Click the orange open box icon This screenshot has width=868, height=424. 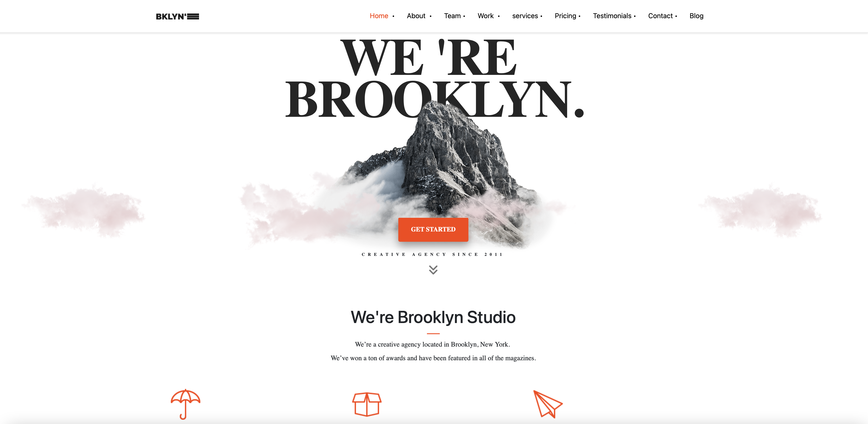pos(367,404)
